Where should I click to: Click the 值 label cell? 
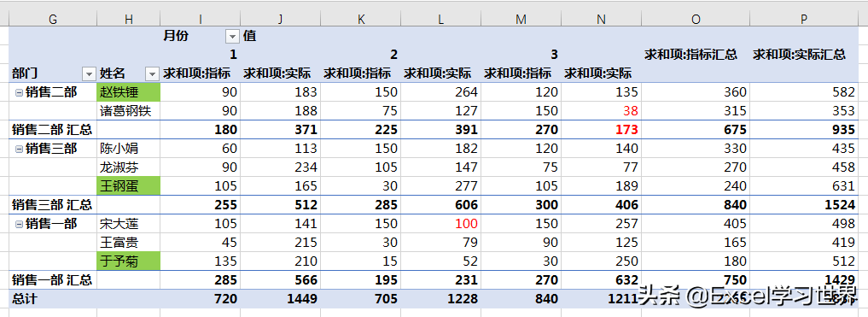pos(250,37)
